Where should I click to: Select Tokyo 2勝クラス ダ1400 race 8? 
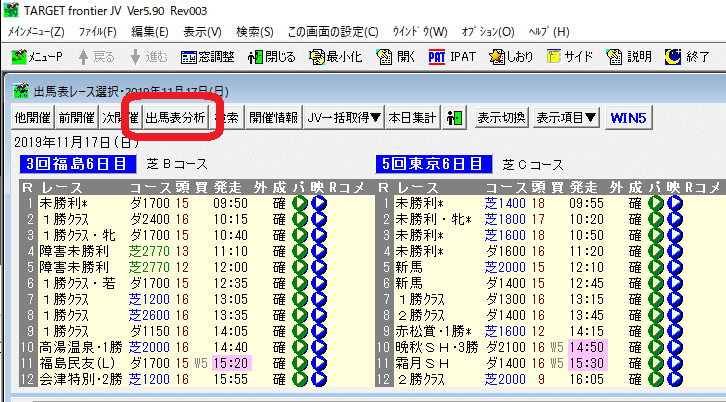pos(551,315)
